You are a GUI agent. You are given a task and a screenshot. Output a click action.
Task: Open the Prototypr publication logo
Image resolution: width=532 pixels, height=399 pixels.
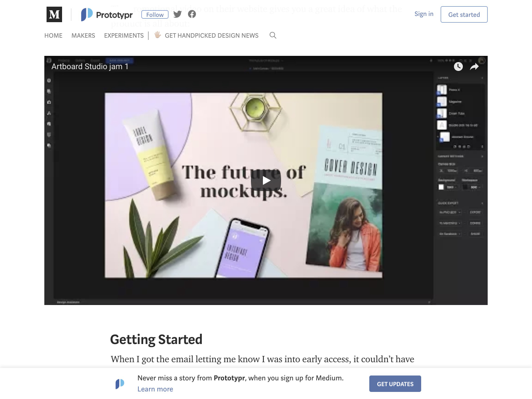click(x=107, y=15)
